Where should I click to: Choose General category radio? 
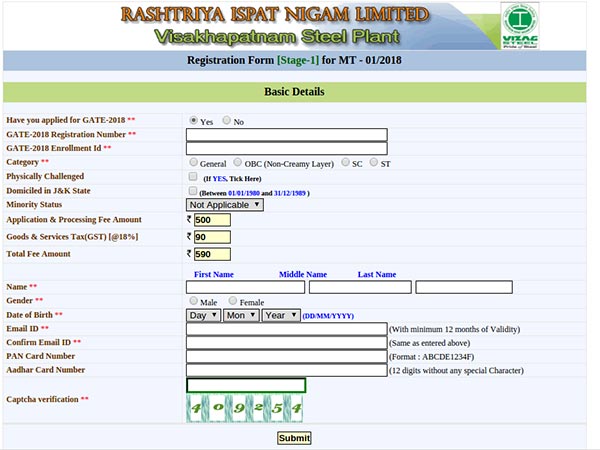193,162
